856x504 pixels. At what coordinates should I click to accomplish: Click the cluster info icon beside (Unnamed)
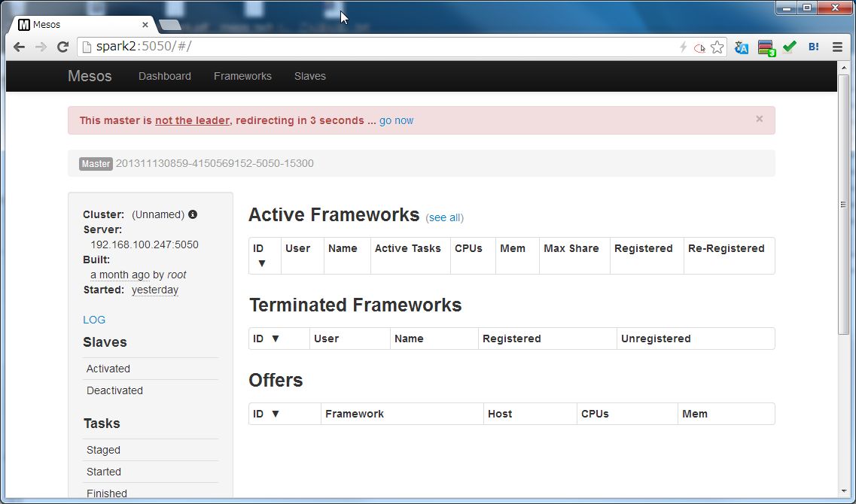coord(193,214)
